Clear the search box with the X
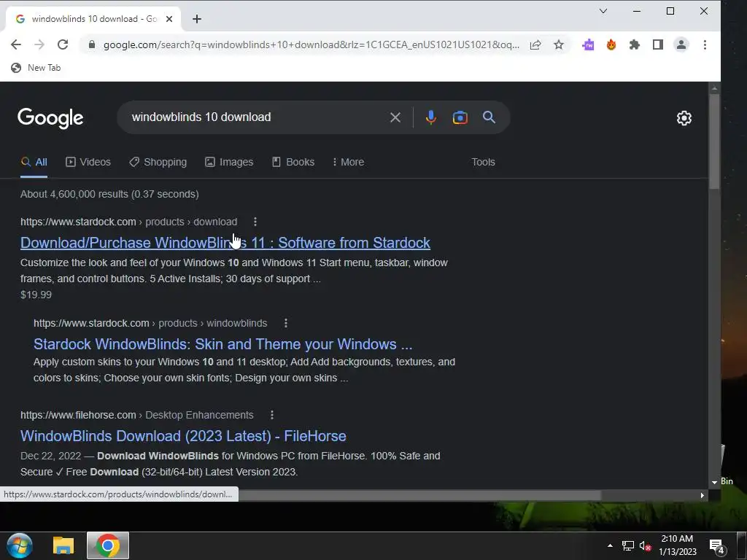Viewport: 747px width, 560px height. (x=395, y=117)
